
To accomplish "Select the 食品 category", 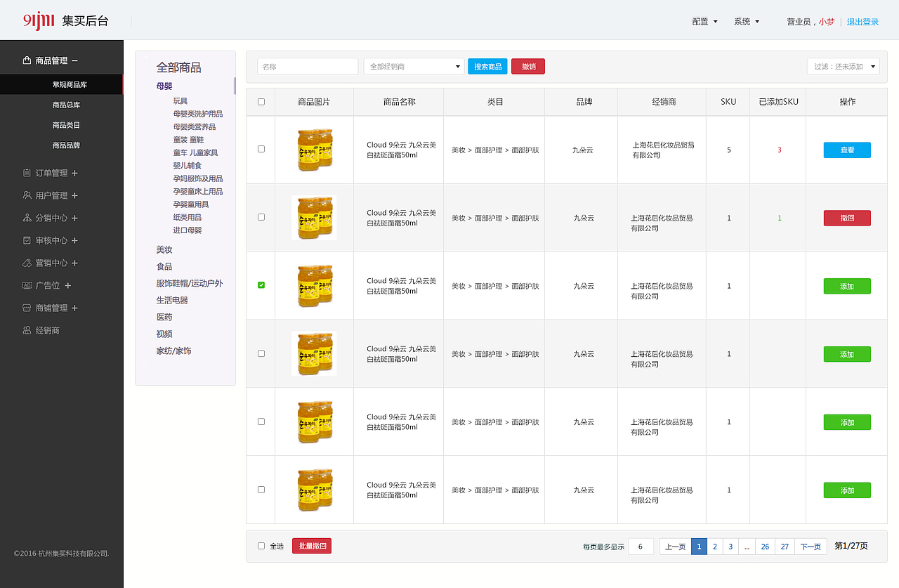I will tap(164, 266).
